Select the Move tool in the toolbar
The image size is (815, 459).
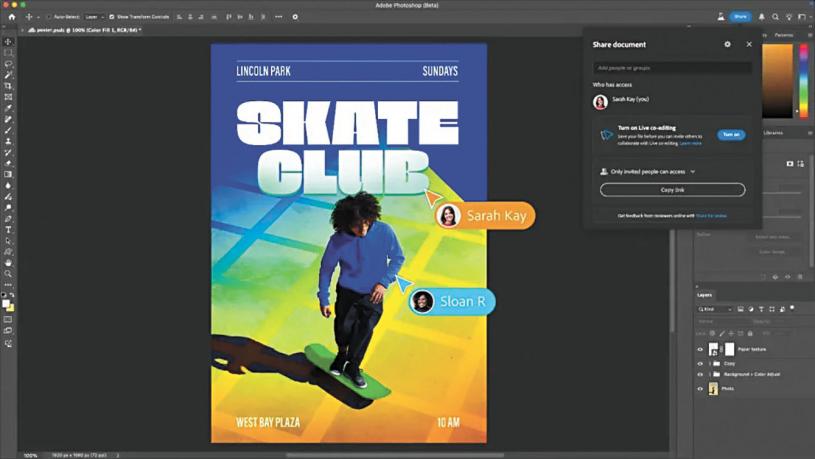coord(9,42)
